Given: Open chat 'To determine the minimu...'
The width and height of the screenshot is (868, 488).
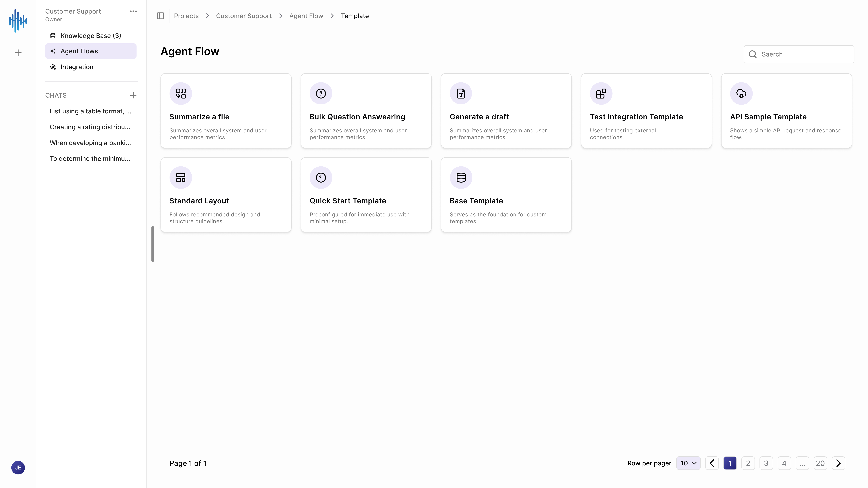Looking at the screenshot, I should point(90,159).
